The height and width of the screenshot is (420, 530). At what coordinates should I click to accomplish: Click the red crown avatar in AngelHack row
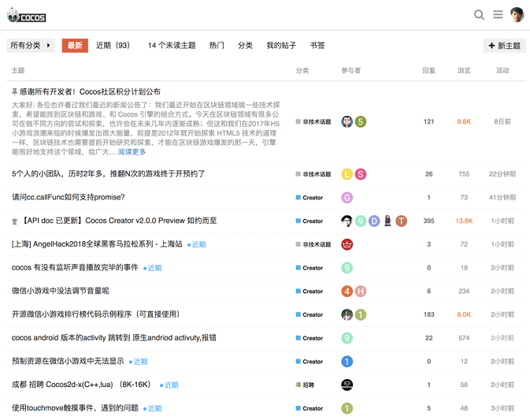coord(347,244)
